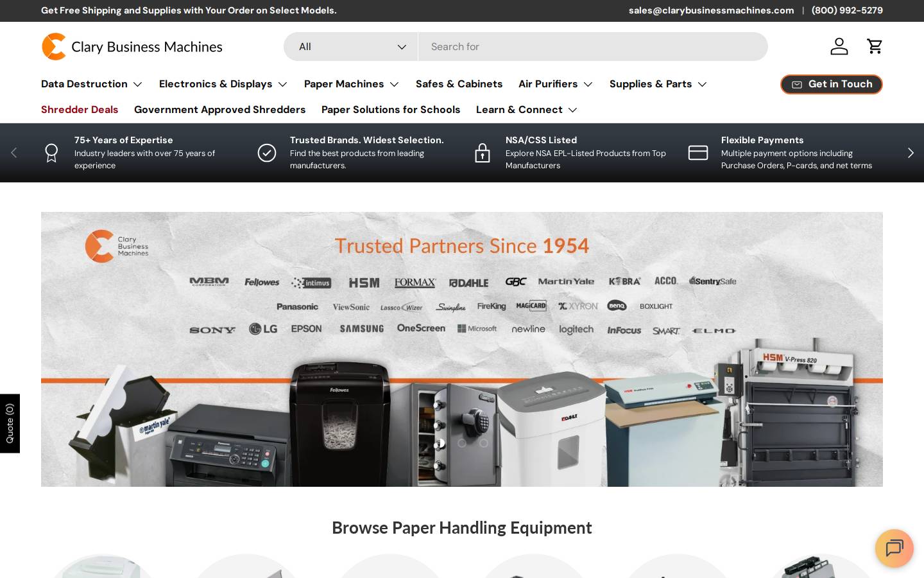This screenshot has height=578, width=924.
Task: Click the credit card payments icon
Action: (698, 153)
